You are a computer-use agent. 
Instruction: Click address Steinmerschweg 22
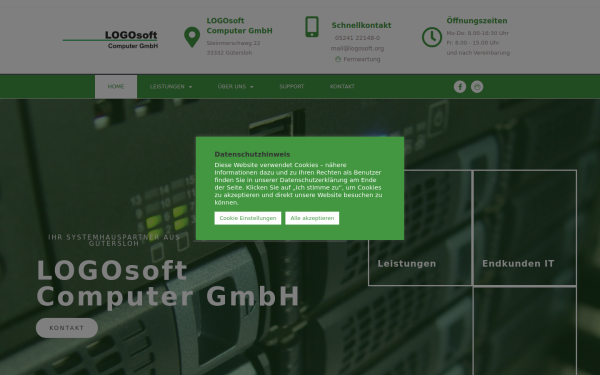click(x=233, y=43)
